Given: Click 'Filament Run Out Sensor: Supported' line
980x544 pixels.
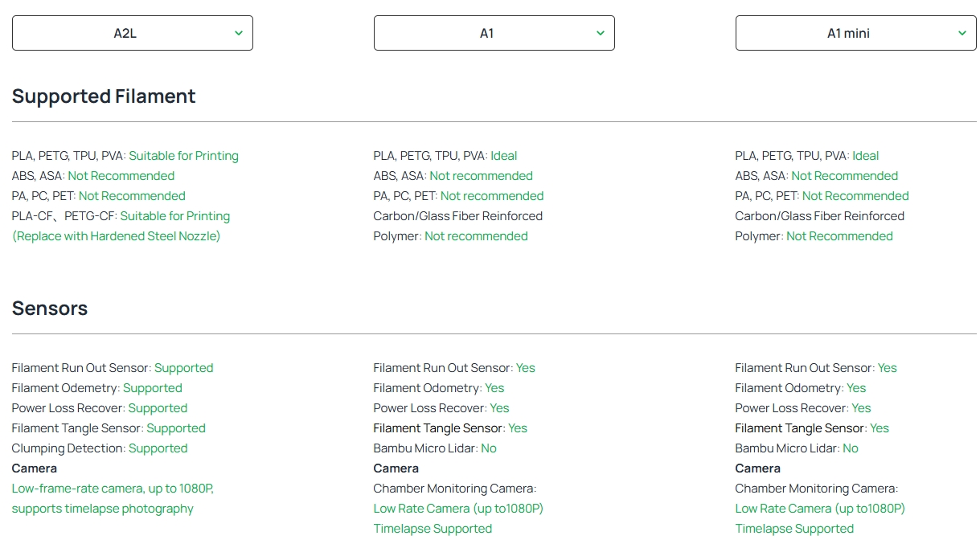Looking at the screenshot, I should tap(113, 368).
